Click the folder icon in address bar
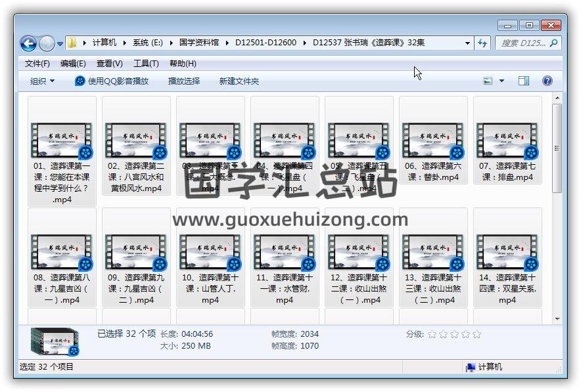 click(x=73, y=43)
